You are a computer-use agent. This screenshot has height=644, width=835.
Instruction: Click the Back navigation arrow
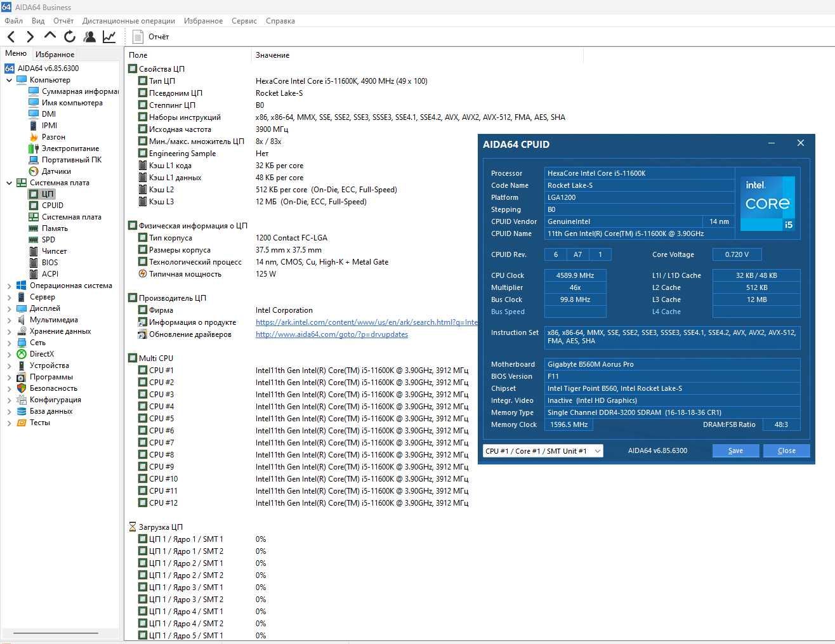pos(11,37)
